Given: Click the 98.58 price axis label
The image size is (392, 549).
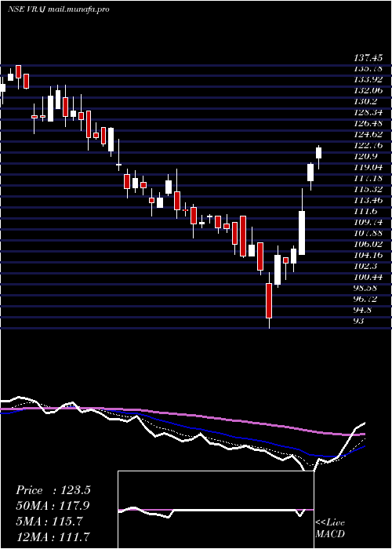Looking at the screenshot, I should pyautogui.click(x=366, y=288).
